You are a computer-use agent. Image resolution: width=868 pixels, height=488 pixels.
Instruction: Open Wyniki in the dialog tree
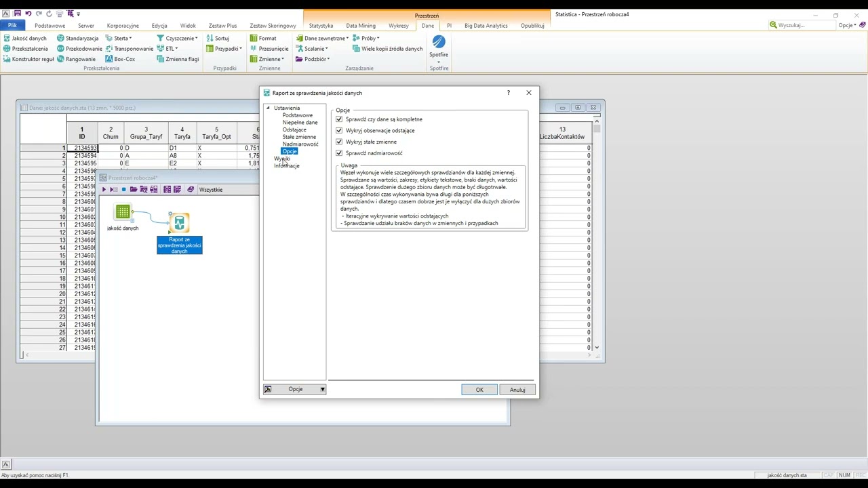(282, 159)
